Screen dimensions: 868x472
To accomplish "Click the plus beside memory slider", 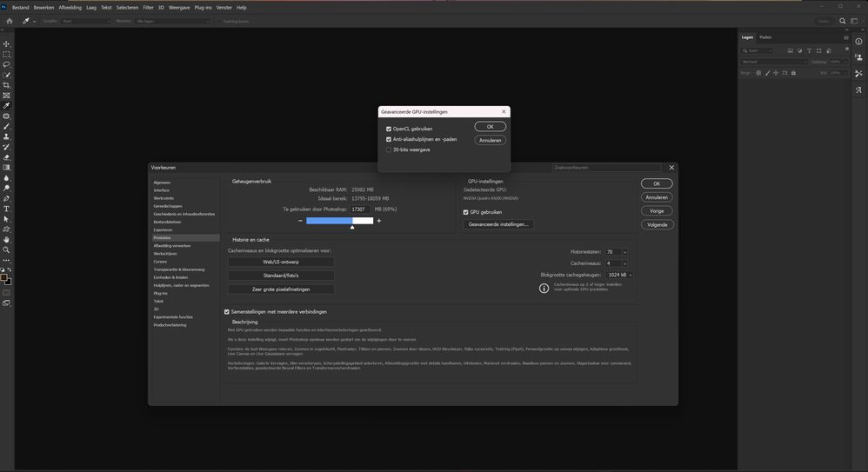I will [379, 221].
